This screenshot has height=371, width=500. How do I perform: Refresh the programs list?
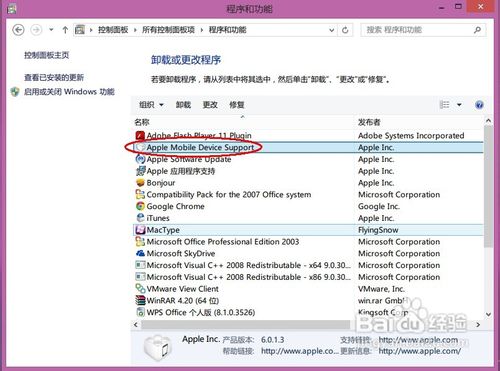pyautogui.click(x=345, y=30)
